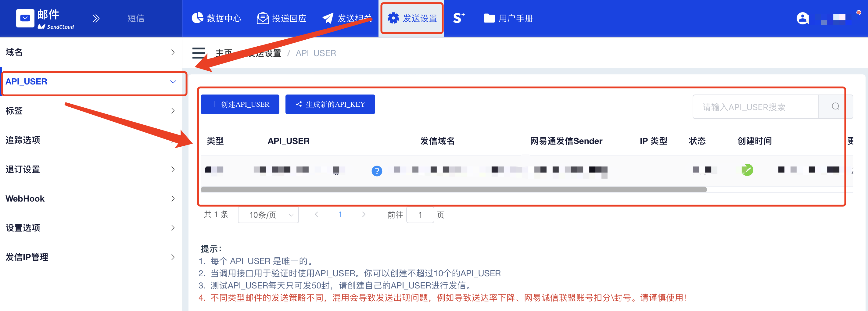The height and width of the screenshot is (311, 868).
Task: Click the IP 类型 column header
Action: [x=653, y=141]
